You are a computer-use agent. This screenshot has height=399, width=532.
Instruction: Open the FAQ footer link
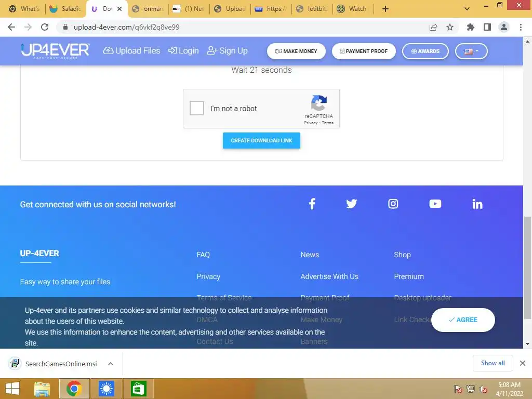(203, 255)
